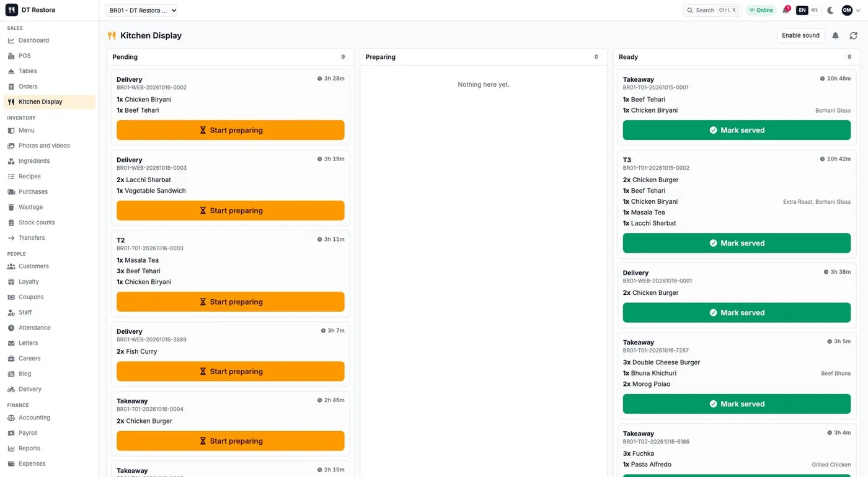Click the Expenses icon in sidebar
Image resolution: width=868 pixels, height=477 pixels.
click(x=11, y=464)
